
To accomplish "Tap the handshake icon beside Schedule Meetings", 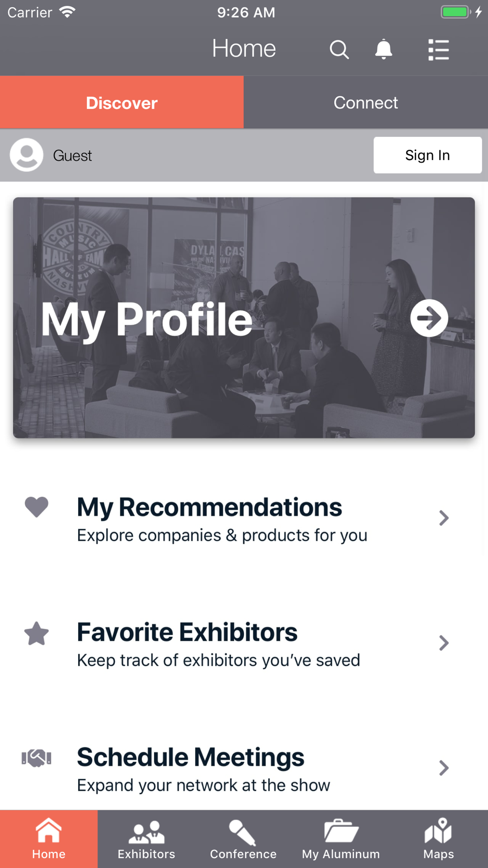I will click(x=37, y=758).
